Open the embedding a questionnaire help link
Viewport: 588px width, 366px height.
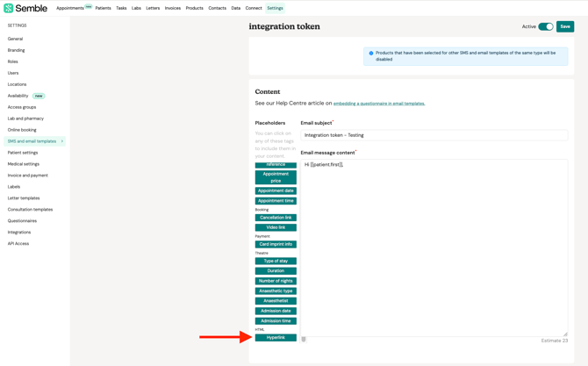point(379,104)
